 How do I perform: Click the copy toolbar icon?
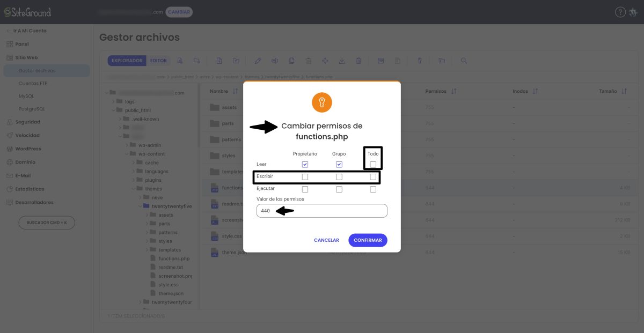(x=291, y=61)
